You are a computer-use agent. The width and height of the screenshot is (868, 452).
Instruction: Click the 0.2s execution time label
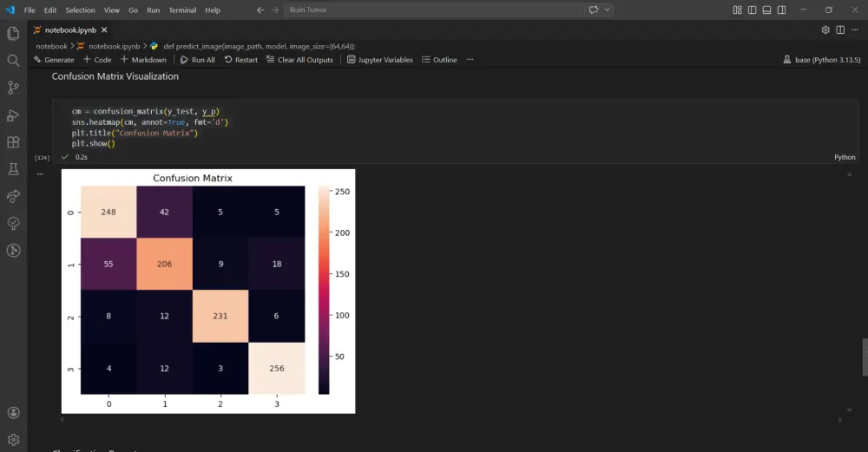(x=82, y=157)
